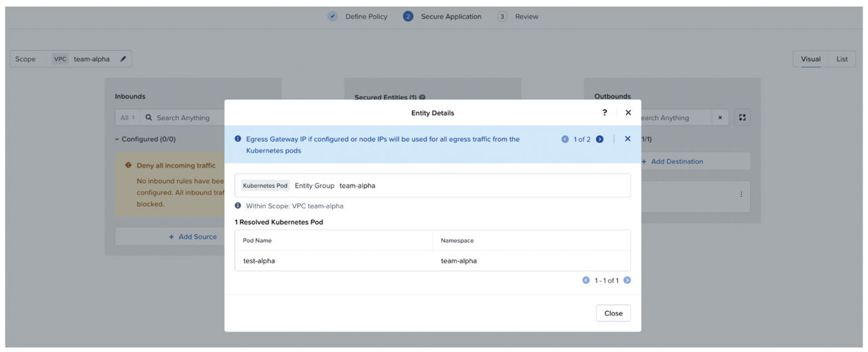The height and width of the screenshot is (352, 868).
Task: Click the Secured Entities help icon
Action: 422,98
